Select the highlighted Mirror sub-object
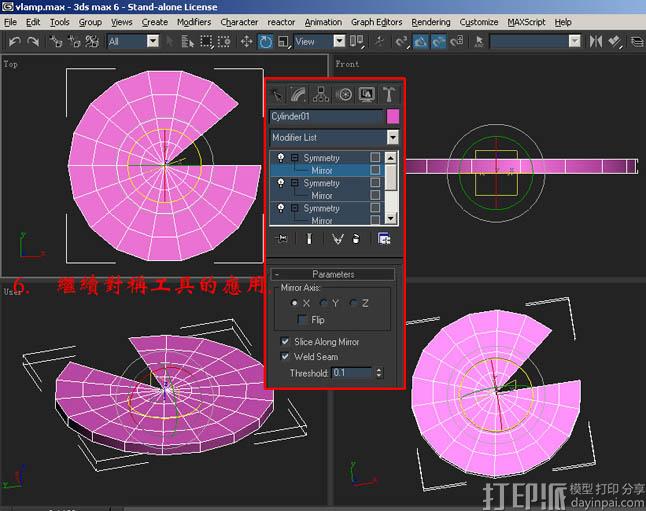646x511 pixels. click(x=321, y=171)
